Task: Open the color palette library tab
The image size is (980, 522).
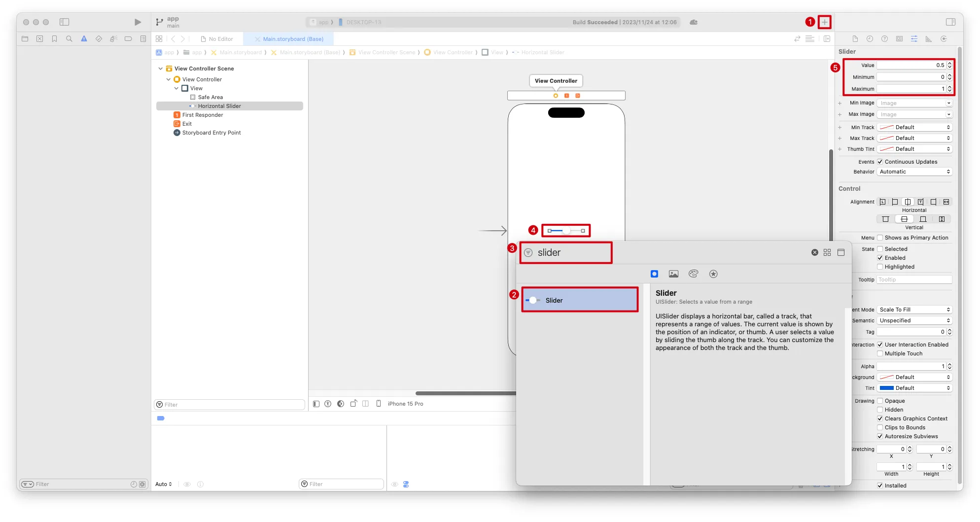Action: coord(693,274)
